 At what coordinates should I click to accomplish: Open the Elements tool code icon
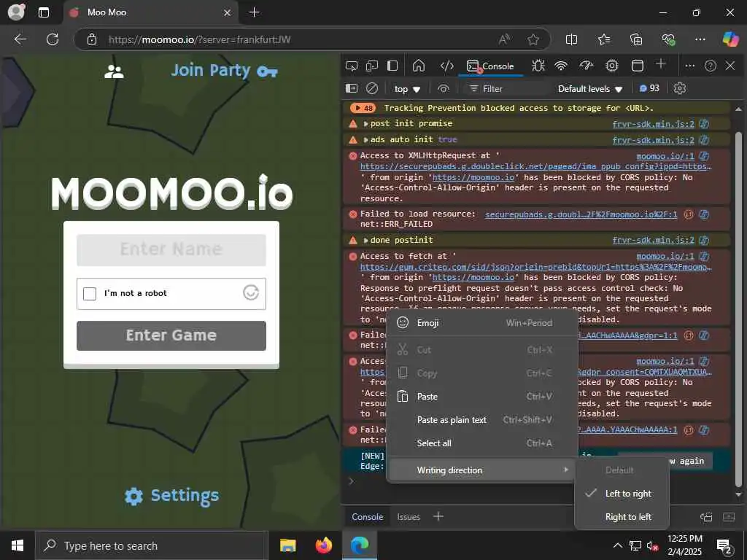pos(446,66)
